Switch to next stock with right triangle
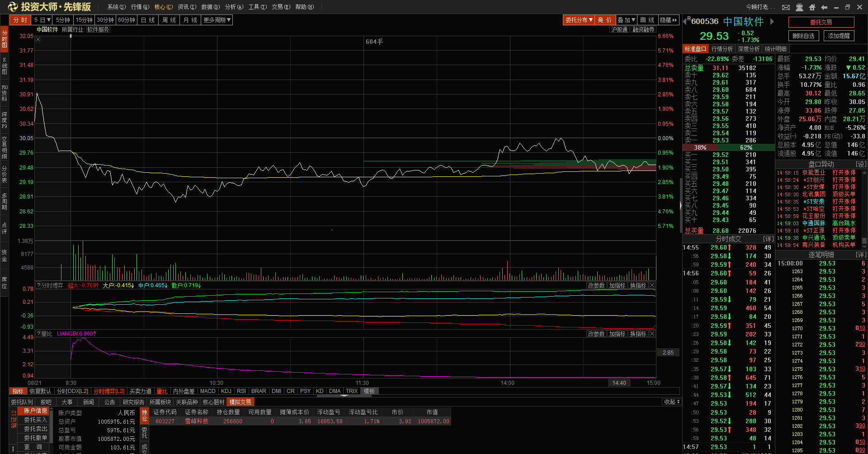Viewport: 868px width, 454px height. click(772, 21)
